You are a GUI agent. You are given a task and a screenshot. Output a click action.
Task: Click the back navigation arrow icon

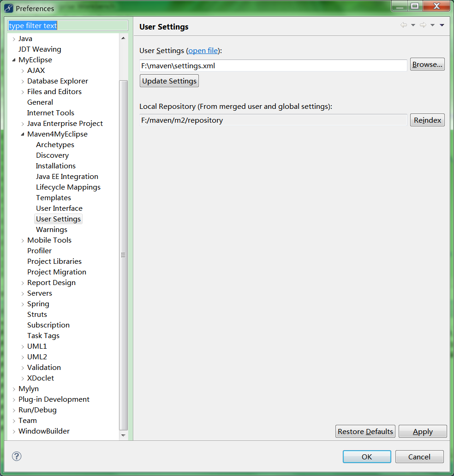[x=404, y=25]
